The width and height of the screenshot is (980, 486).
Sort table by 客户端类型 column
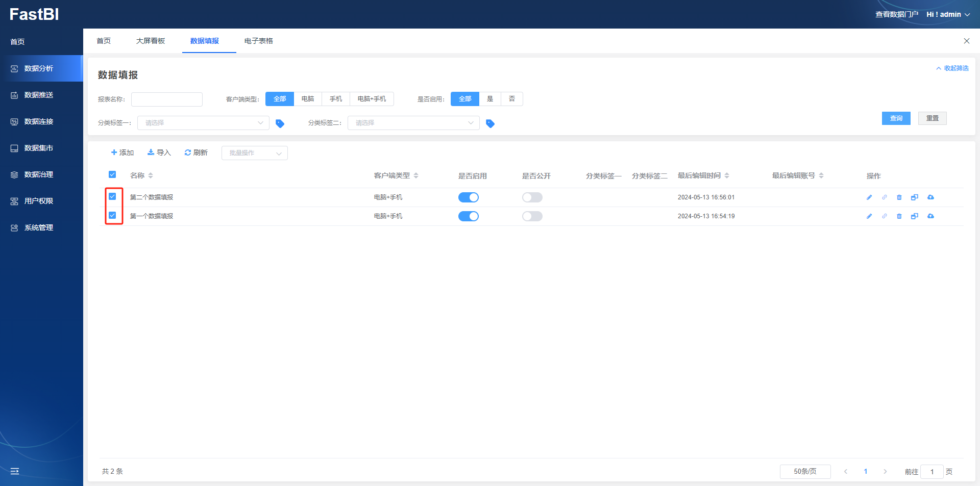pyautogui.click(x=416, y=175)
